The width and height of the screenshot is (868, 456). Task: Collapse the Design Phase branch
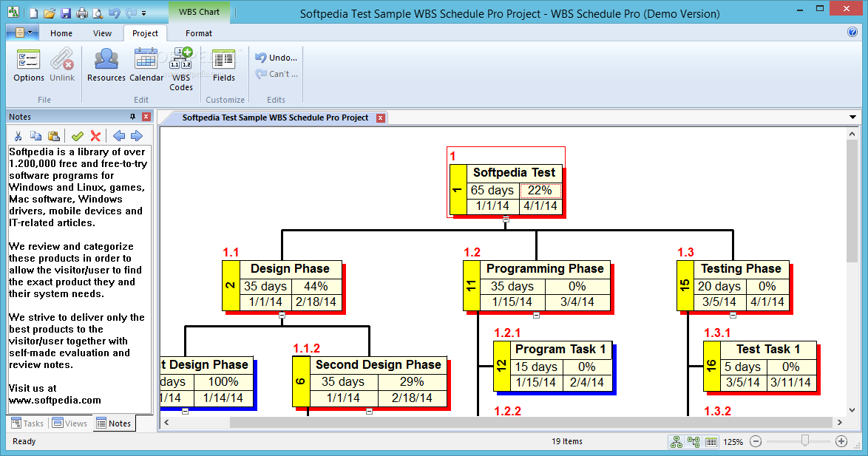282,316
